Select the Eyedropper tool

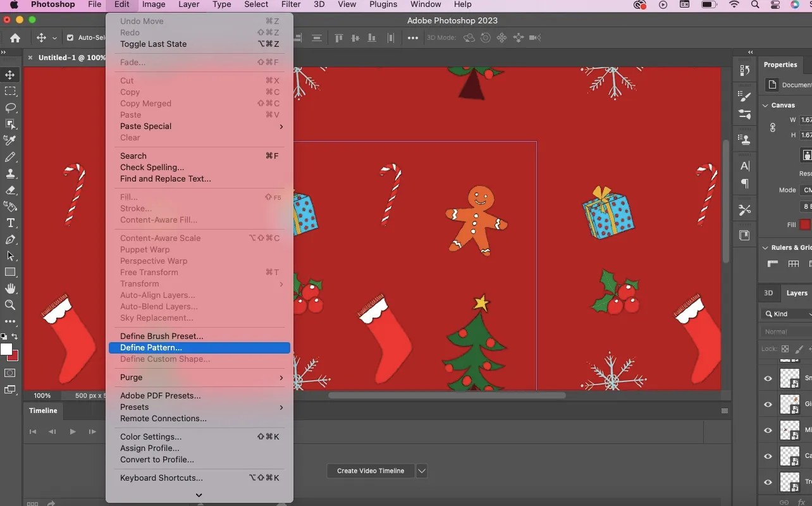point(10,140)
